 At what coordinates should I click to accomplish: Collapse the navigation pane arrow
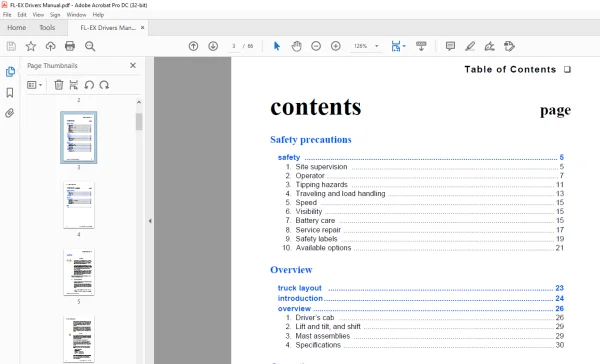pyautogui.click(x=150, y=221)
